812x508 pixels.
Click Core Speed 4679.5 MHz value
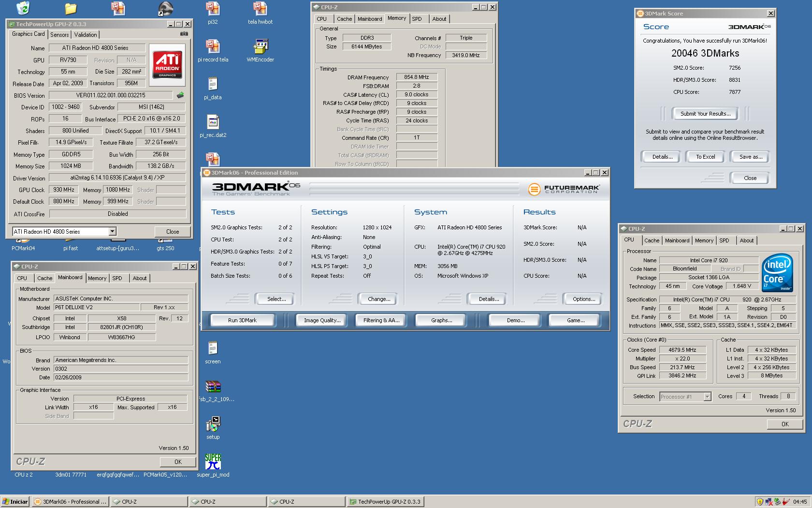(682, 350)
